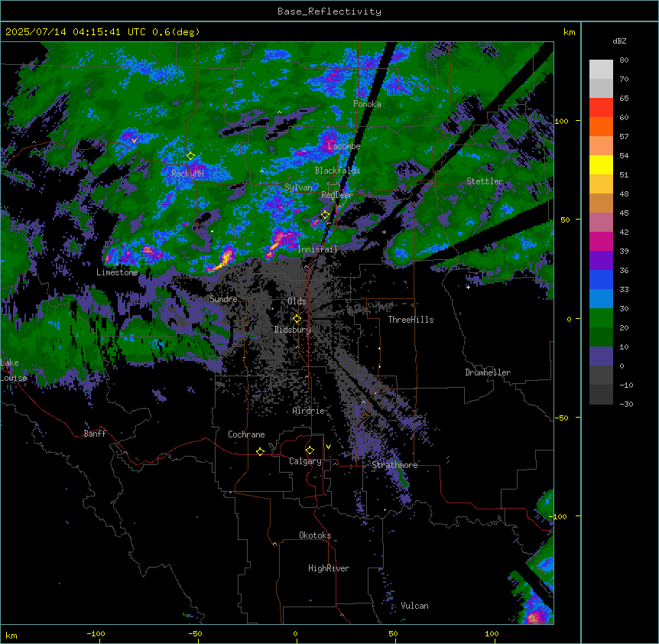Viewport: 659px width, 644px height.
Task: Select the 36 dBZ purple color swatch
Action: pos(601,261)
